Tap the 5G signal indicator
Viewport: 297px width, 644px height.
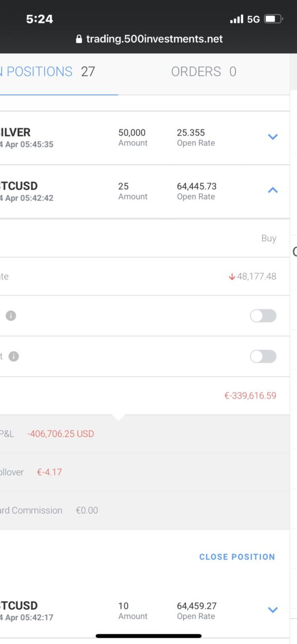[x=253, y=19]
